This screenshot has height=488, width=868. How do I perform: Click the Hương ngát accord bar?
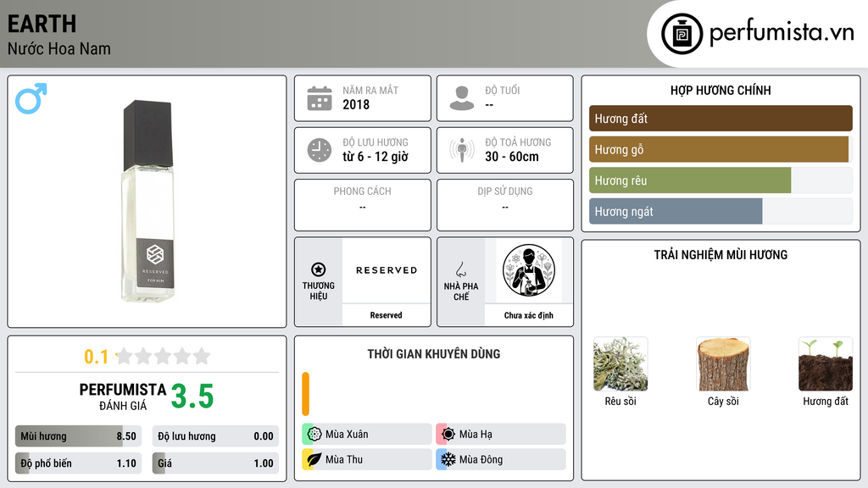click(x=721, y=211)
